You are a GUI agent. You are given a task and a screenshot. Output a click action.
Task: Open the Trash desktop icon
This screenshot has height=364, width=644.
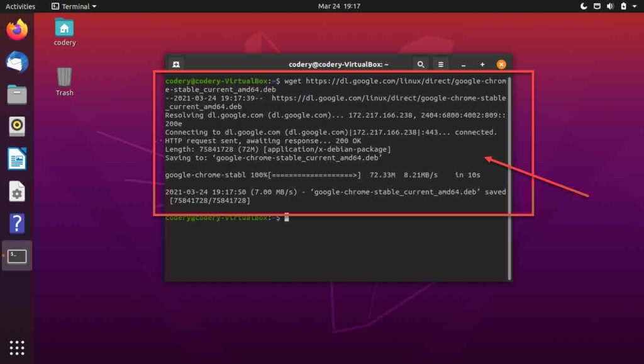[65, 82]
